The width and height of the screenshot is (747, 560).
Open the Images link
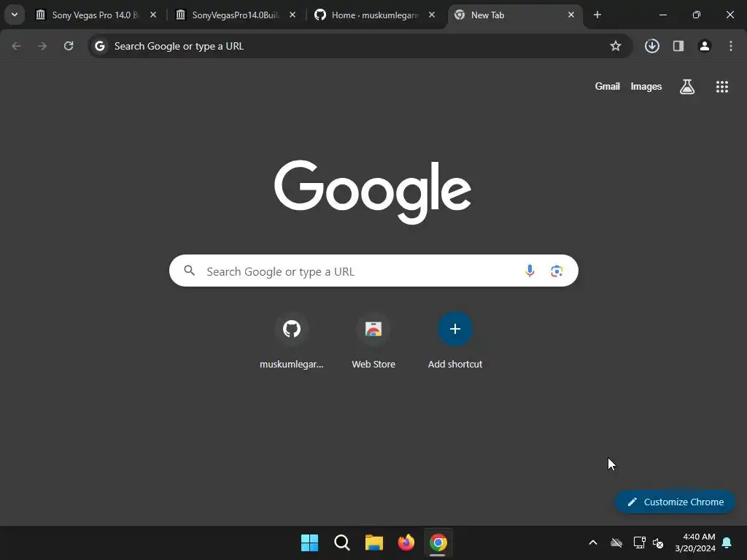pyautogui.click(x=646, y=86)
